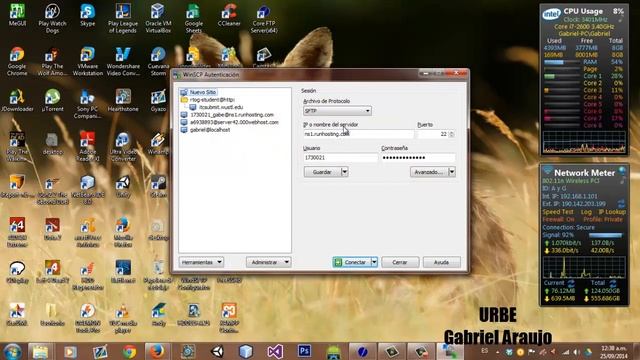
Task: Click the Puerto number field
Action: coord(433,134)
